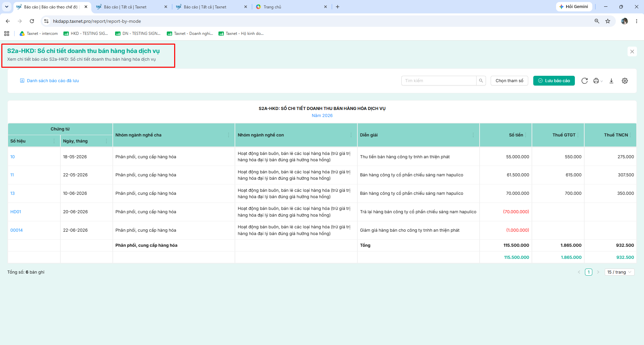The image size is (644, 345).
Task: Close the report with the X icon
Action: point(632,52)
